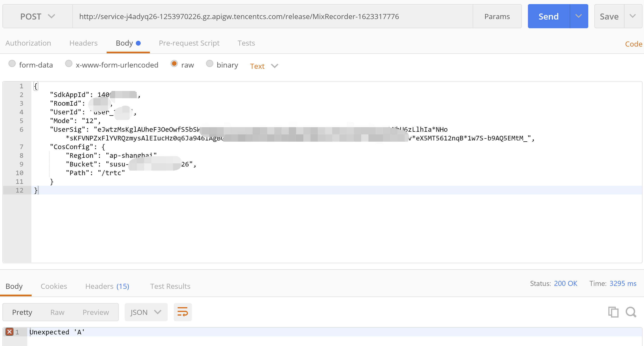Open the JSON response format dropdown

pyautogui.click(x=146, y=312)
